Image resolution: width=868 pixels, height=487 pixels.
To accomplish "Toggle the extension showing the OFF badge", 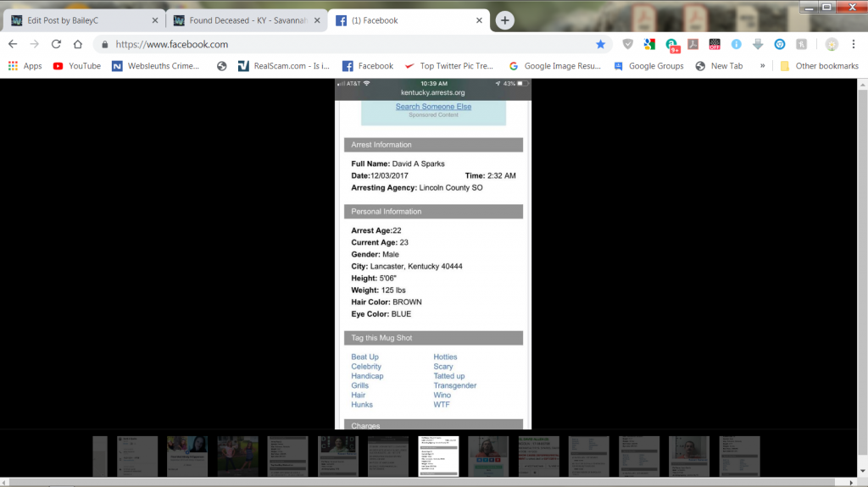I will tap(715, 44).
